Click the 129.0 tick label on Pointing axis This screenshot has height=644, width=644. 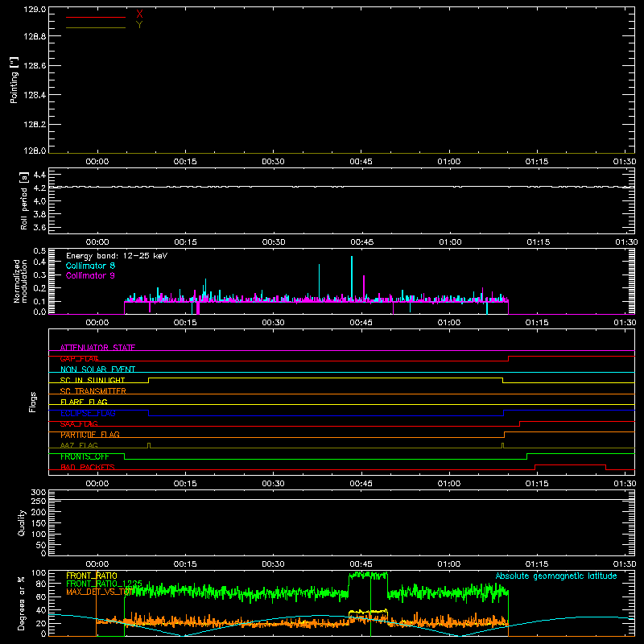[x=35, y=10]
